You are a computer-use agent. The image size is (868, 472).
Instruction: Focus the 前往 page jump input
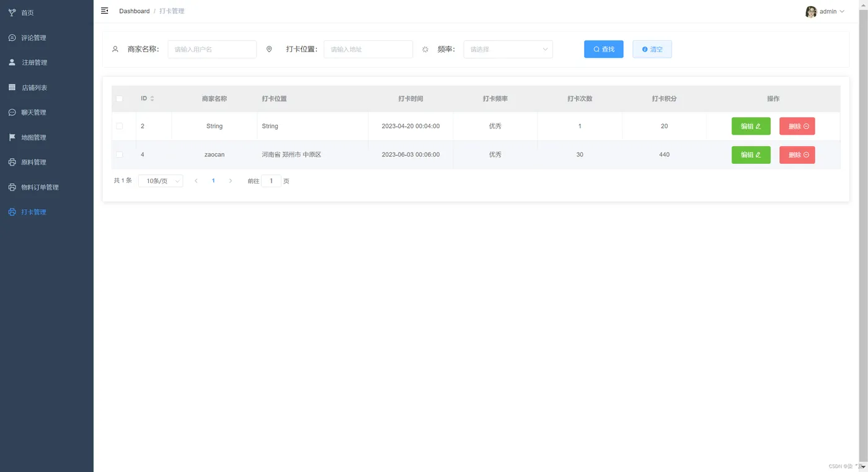click(271, 180)
